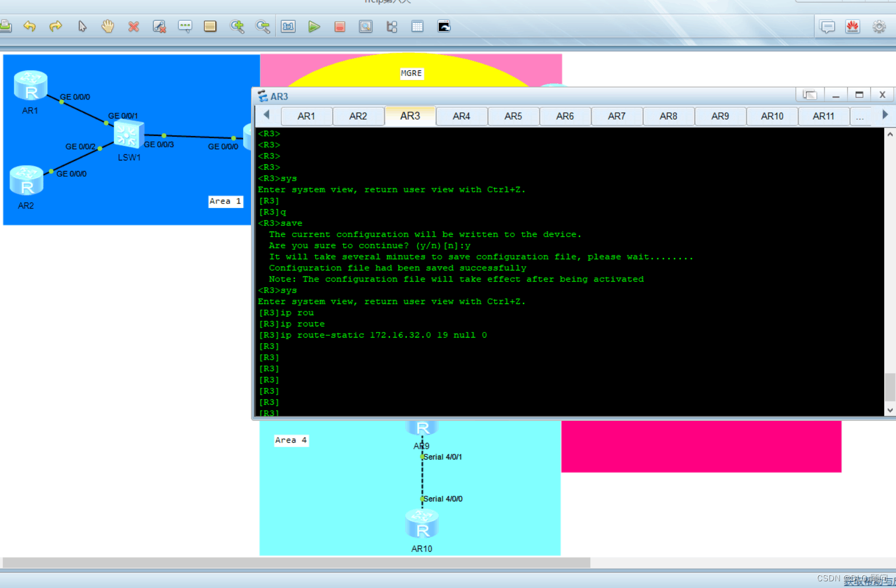Redo the last action
896x588 pixels.
click(55, 26)
